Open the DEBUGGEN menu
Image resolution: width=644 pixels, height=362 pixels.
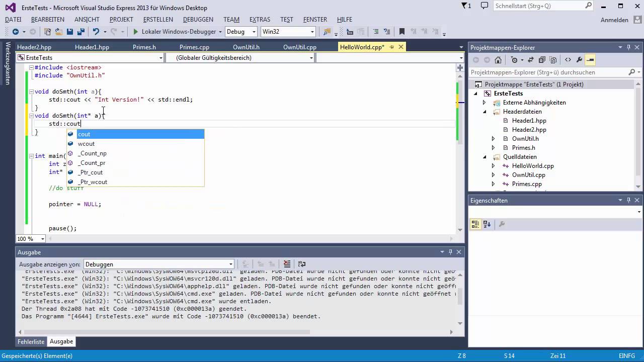point(198,20)
